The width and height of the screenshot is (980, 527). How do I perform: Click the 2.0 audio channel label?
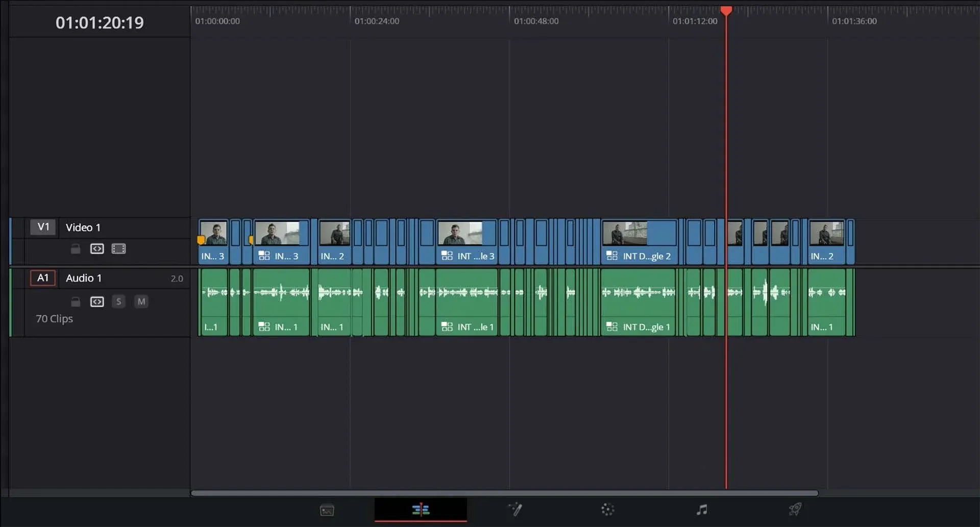(x=177, y=279)
